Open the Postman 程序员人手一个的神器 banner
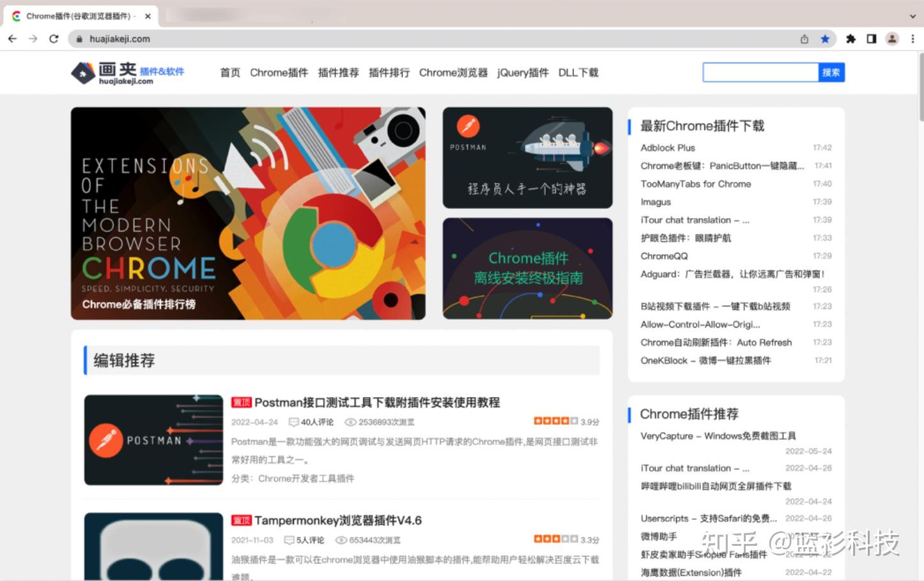924x581 pixels. (528, 158)
